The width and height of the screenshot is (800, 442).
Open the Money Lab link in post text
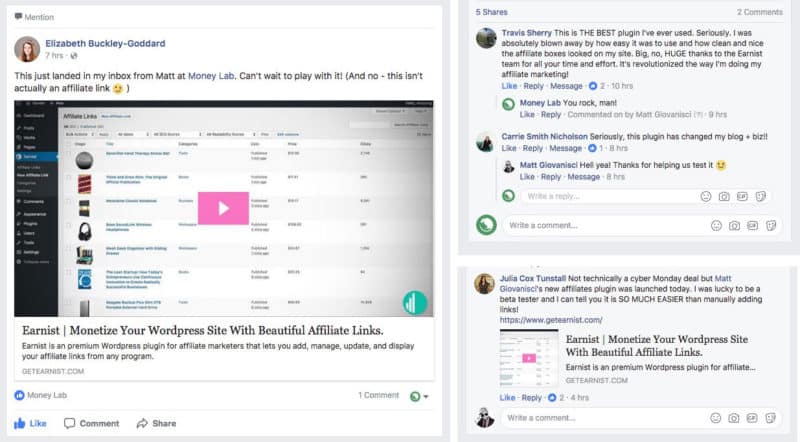[x=211, y=76]
